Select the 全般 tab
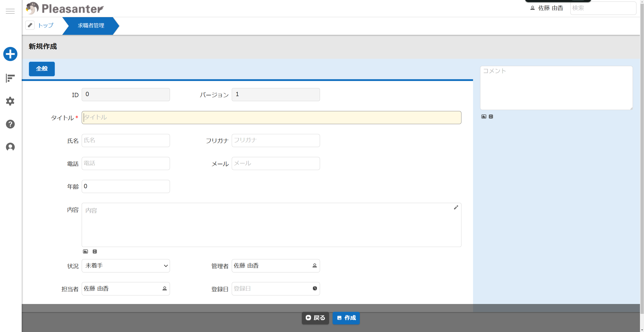This screenshot has height=332, width=644. point(42,69)
